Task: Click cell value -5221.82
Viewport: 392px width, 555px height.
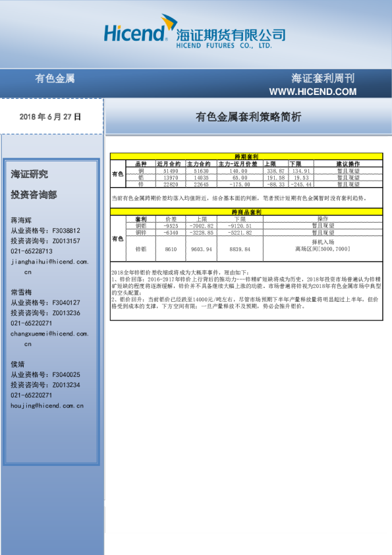Action: 240,233
